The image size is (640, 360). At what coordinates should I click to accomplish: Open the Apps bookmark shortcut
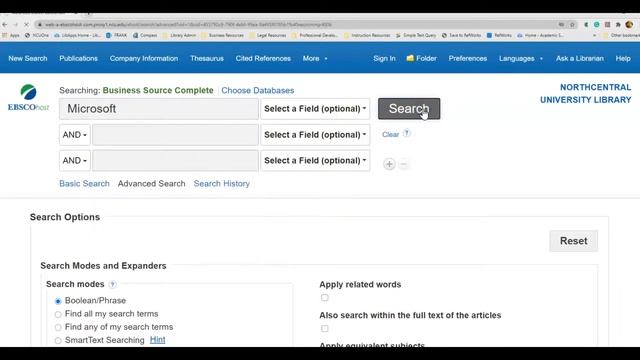coord(11,36)
